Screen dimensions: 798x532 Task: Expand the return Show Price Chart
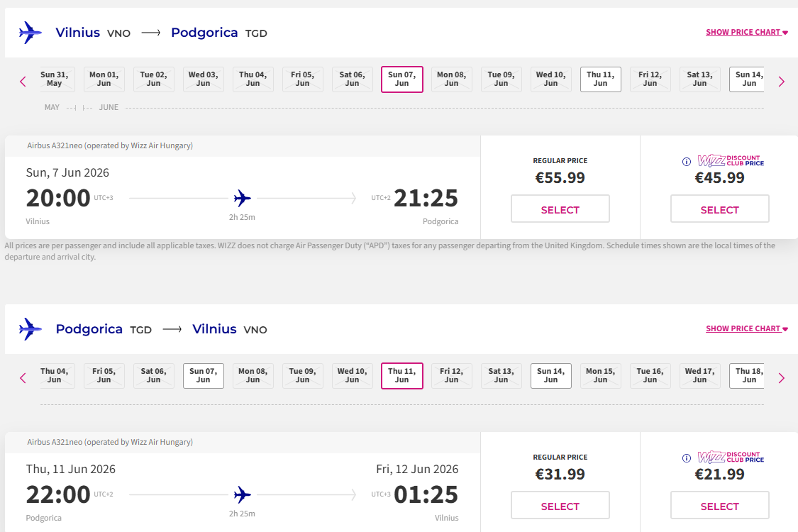click(746, 329)
